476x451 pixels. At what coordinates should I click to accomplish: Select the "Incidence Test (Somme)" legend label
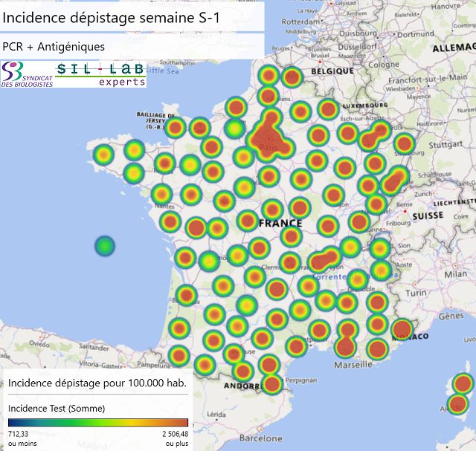click(57, 408)
